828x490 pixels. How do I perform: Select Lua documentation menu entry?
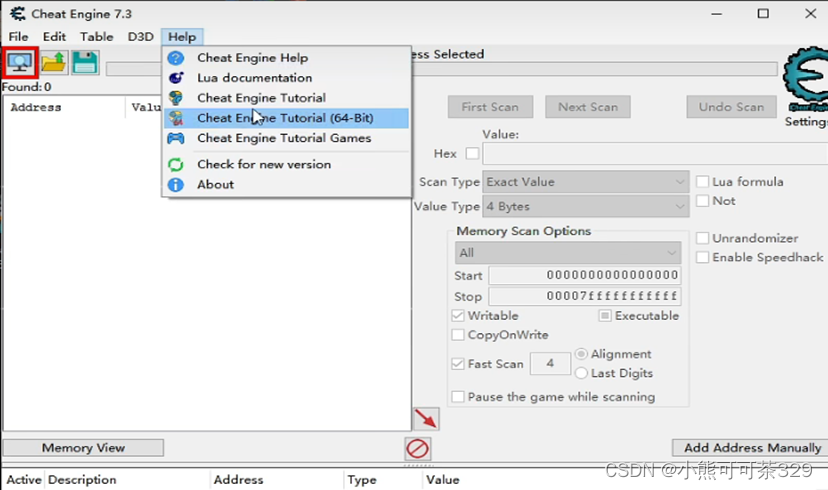[x=286, y=78]
